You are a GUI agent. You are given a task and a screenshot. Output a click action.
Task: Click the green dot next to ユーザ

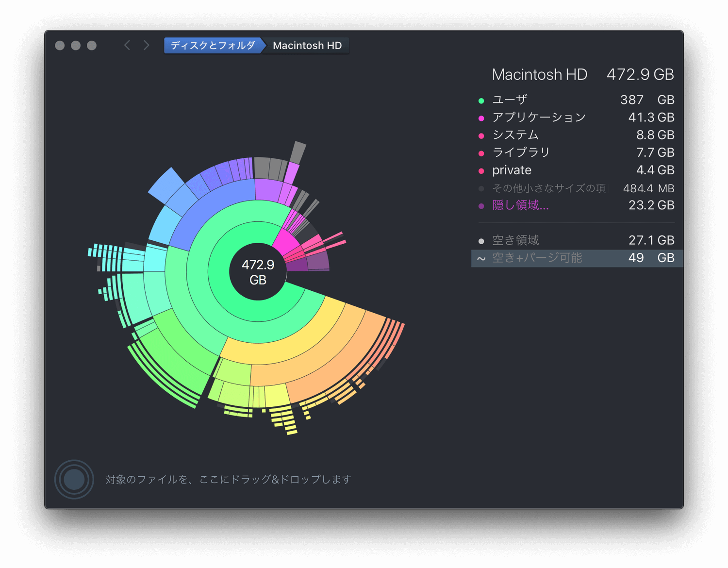[481, 100]
